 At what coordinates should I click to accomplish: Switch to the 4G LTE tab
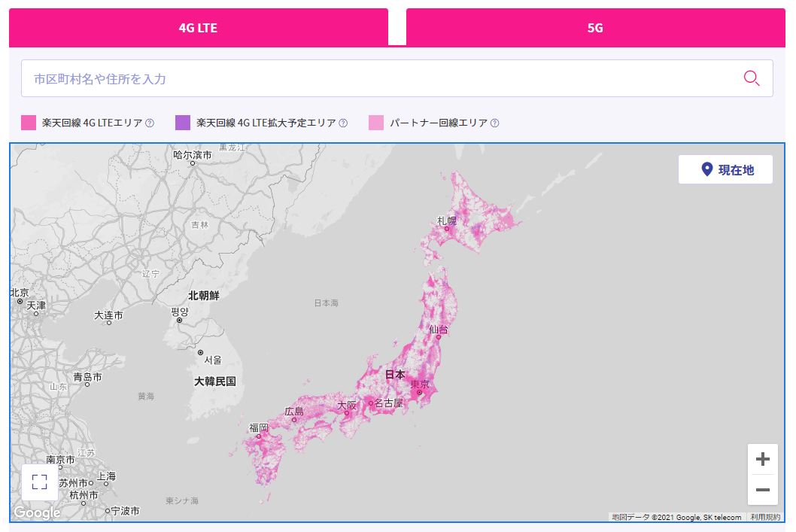pyautogui.click(x=199, y=27)
